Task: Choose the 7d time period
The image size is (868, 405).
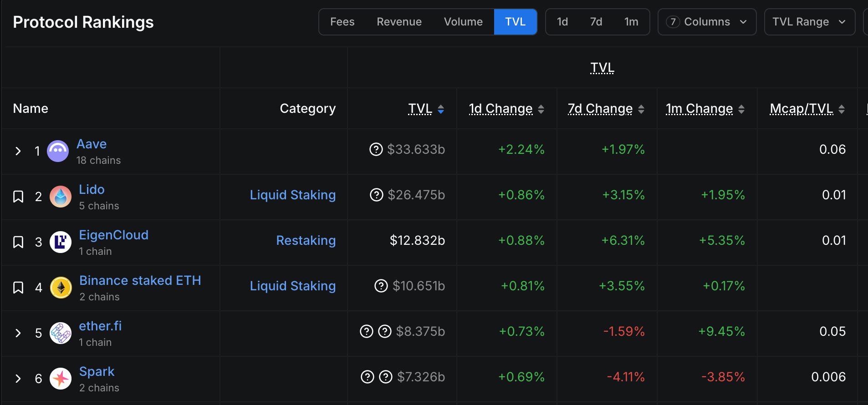Action: (596, 22)
